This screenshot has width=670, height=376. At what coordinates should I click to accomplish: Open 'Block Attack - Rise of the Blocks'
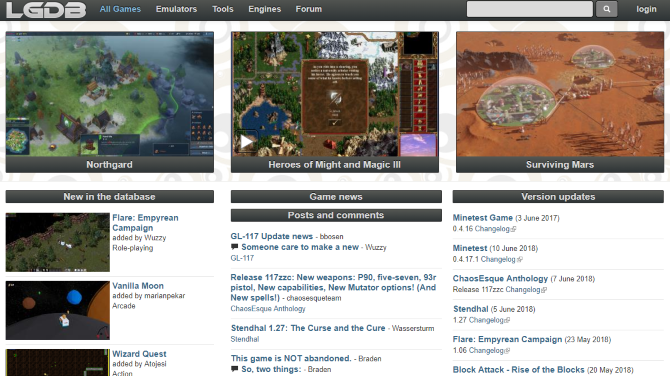click(519, 370)
